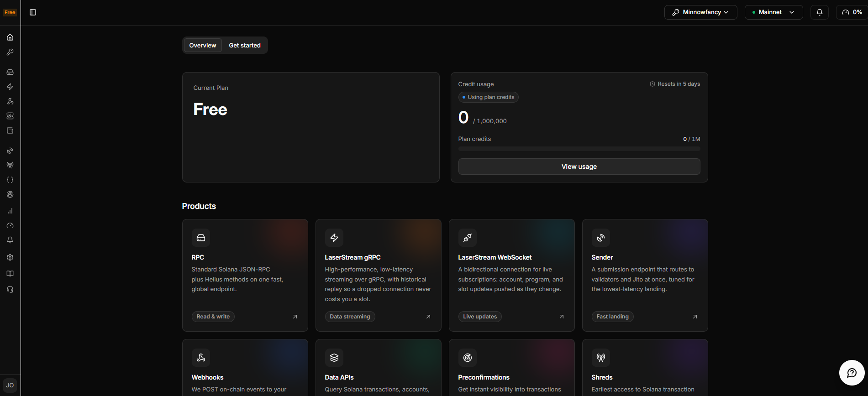Click the 0 / 1M credits value

coord(691,139)
